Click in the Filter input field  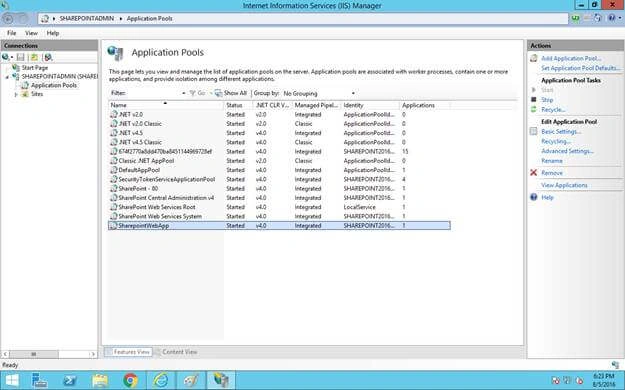pyautogui.click(x=153, y=93)
